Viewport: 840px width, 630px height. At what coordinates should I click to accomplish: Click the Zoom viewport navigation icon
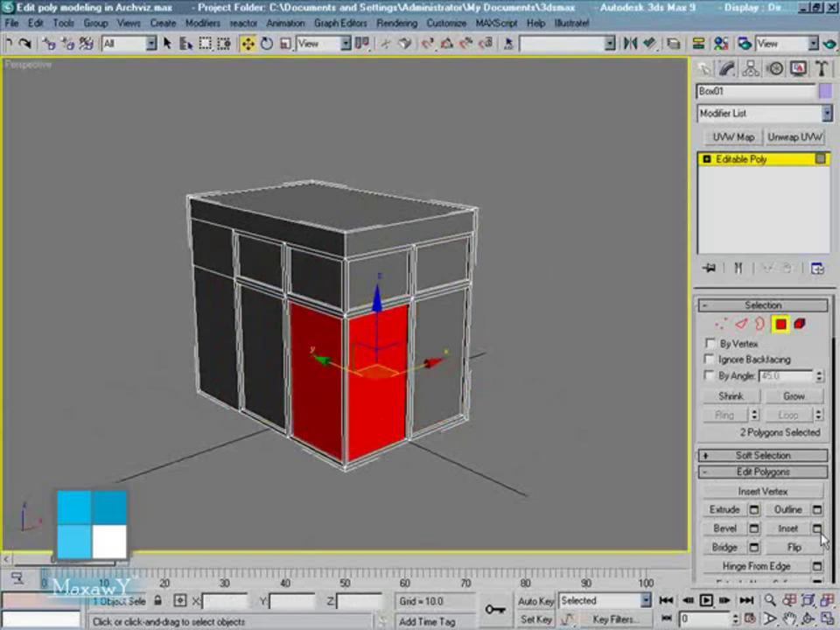[770, 600]
